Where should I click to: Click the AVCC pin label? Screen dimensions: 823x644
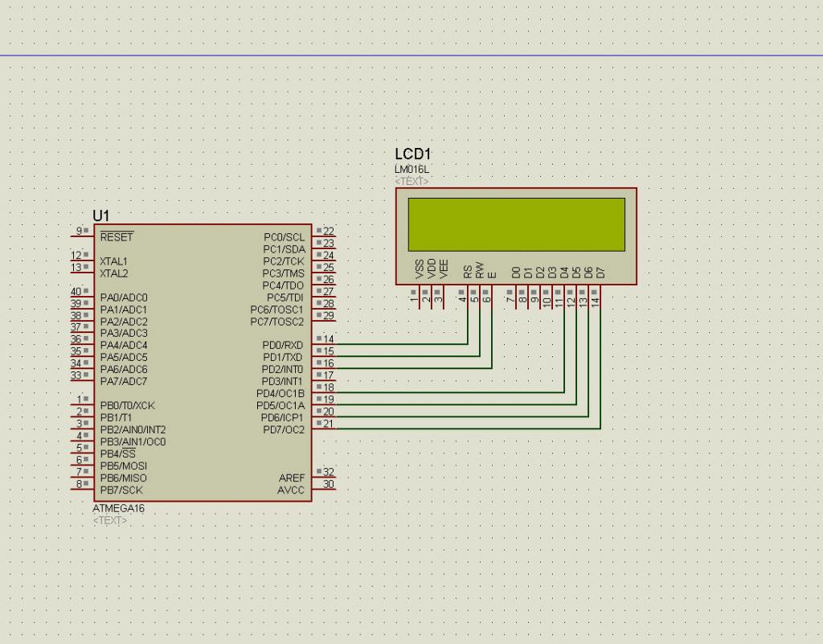[291, 490]
